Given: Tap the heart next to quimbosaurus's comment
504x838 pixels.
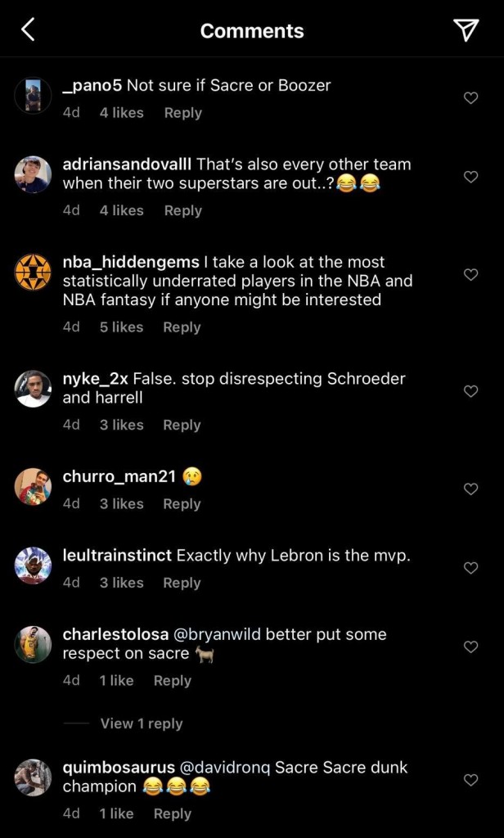Looking at the screenshot, I should (x=470, y=780).
